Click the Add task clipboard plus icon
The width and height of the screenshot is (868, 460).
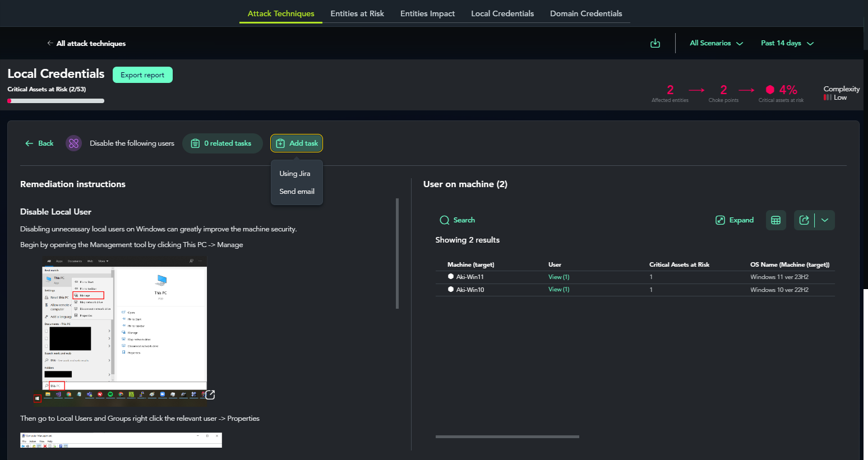click(x=280, y=143)
